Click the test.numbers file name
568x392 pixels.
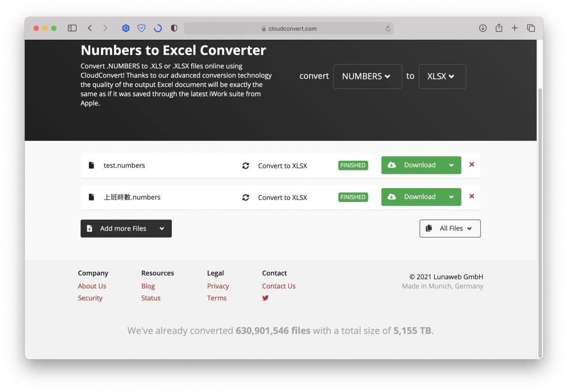(124, 166)
